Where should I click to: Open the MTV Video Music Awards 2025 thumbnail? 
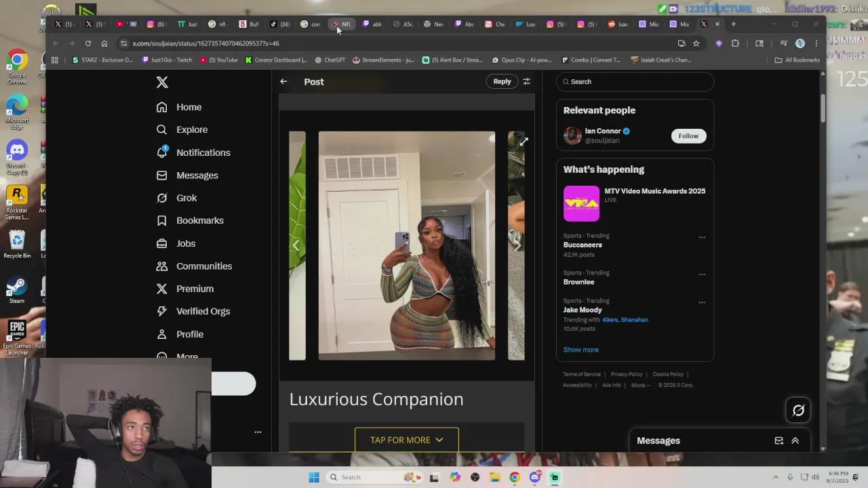click(x=581, y=203)
